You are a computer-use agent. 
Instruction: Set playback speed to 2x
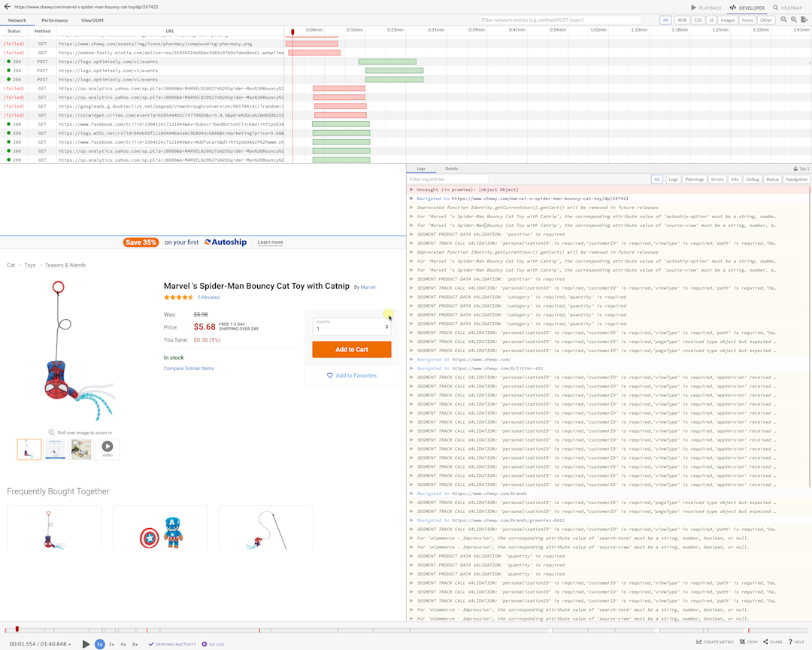111,644
